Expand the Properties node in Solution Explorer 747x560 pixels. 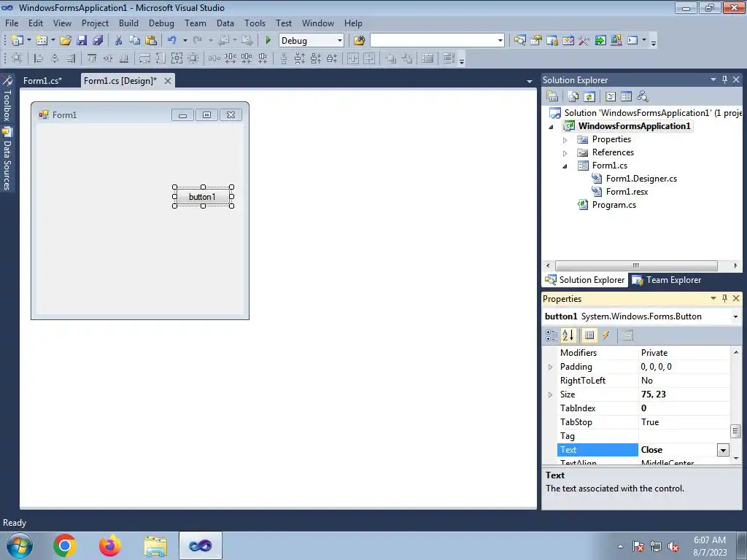[565, 140]
